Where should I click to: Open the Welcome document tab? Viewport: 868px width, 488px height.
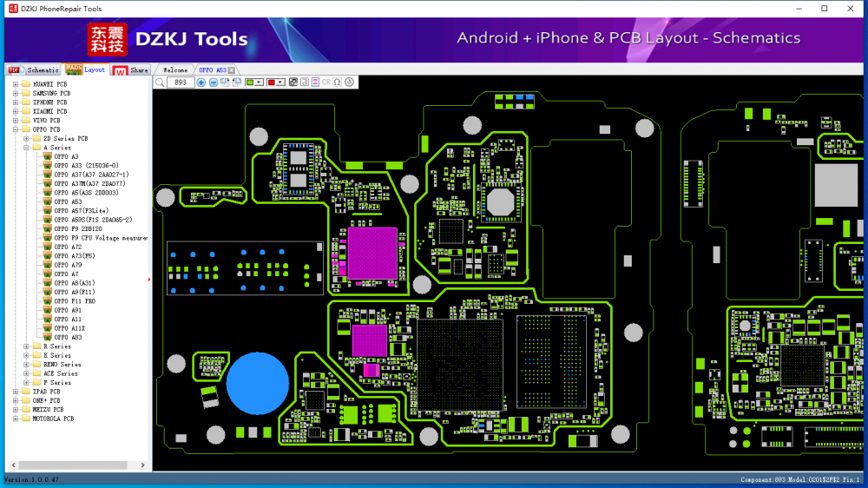click(175, 70)
